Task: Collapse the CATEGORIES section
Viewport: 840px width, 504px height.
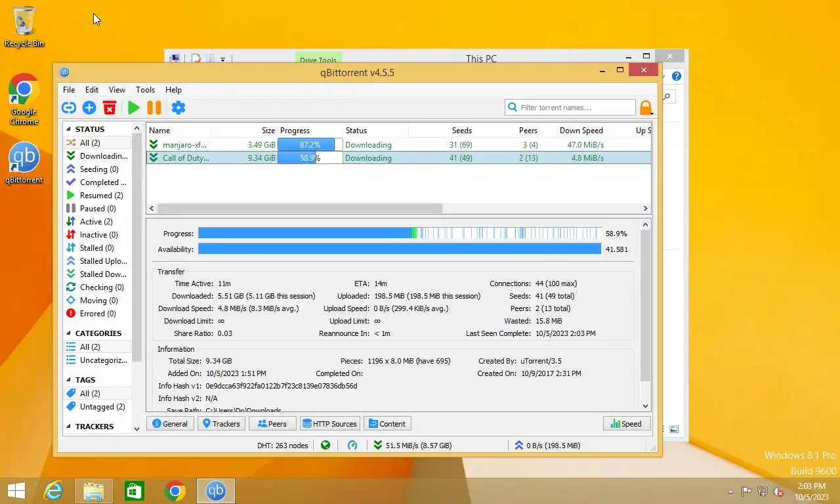Action: pos(68,333)
